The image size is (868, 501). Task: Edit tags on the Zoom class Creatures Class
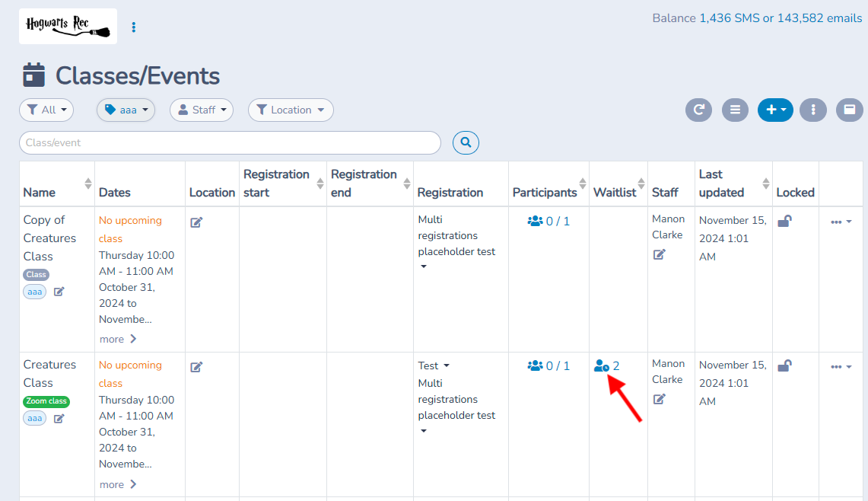click(59, 419)
